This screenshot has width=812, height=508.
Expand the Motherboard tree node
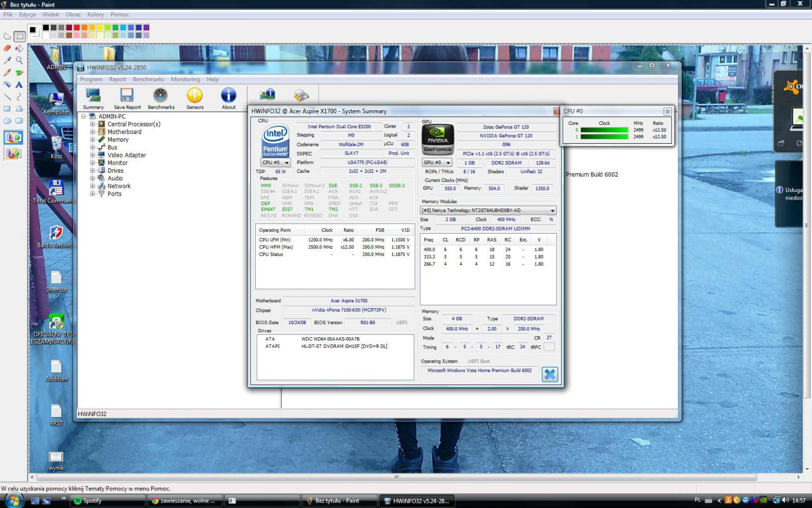pos(92,132)
